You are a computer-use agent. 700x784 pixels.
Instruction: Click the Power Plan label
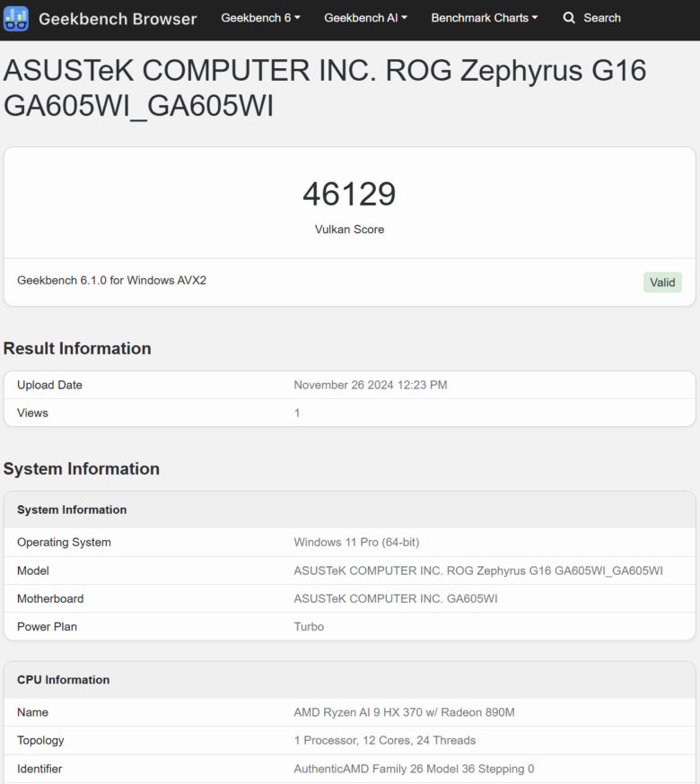(47, 627)
